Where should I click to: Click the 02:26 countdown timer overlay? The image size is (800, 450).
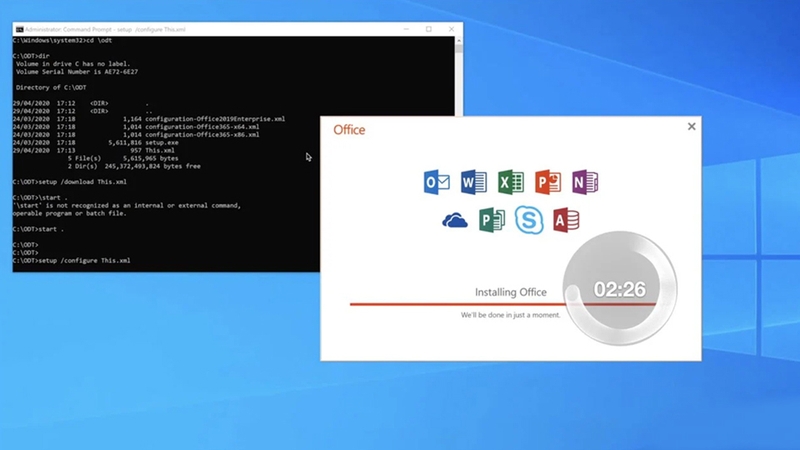coord(620,289)
